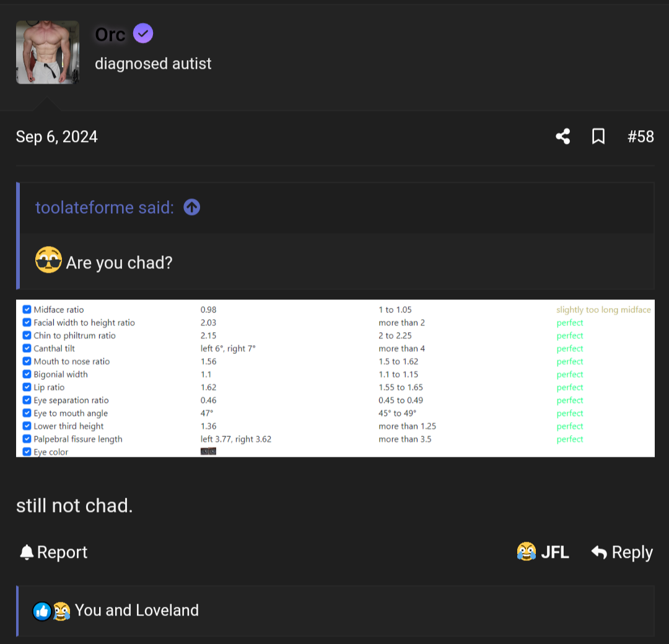Screen dimensions: 669x644
Task: Bookmark this post
Action: coord(598,136)
